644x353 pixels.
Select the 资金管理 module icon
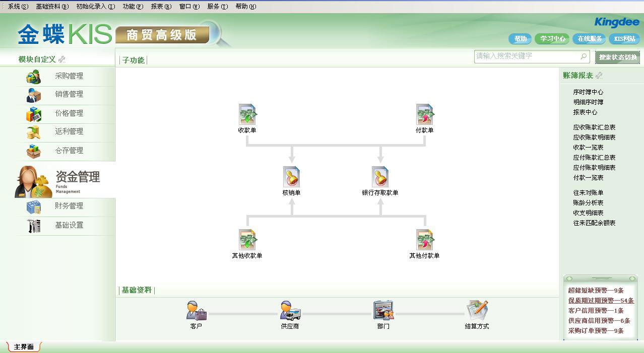coord(33,181)
